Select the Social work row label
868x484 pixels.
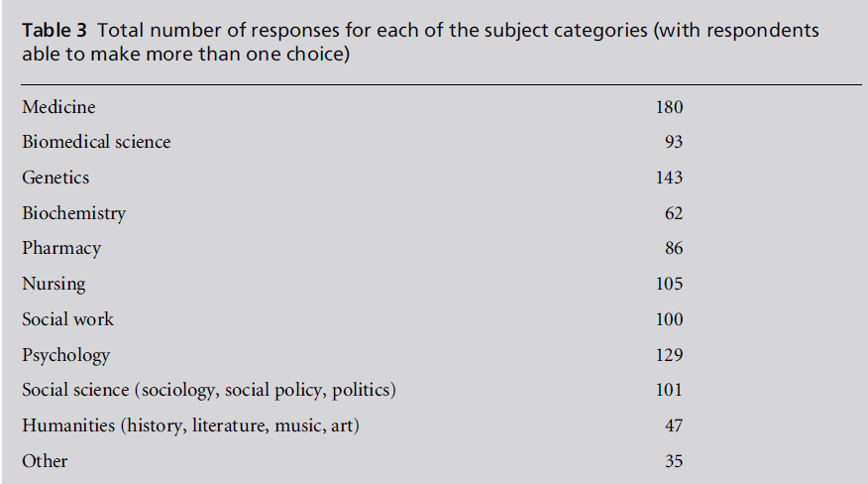67,319
